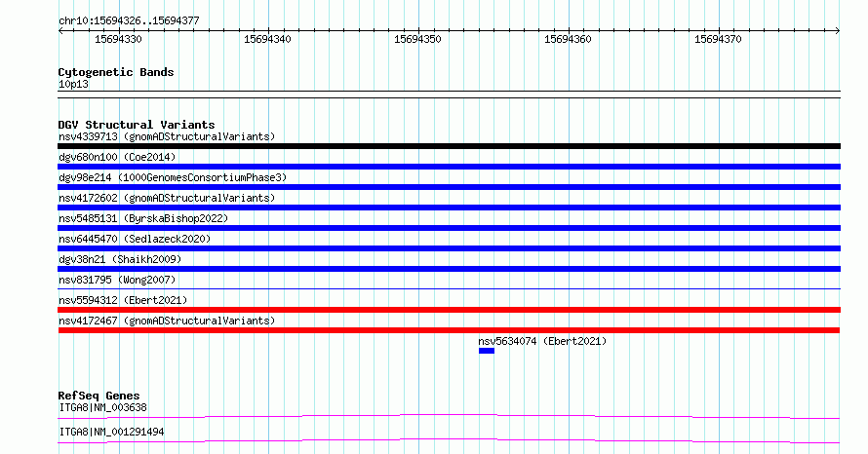Click the DGV Structural Variants track heading
Viewport: 868px width, 454px height.
[137, 125]
